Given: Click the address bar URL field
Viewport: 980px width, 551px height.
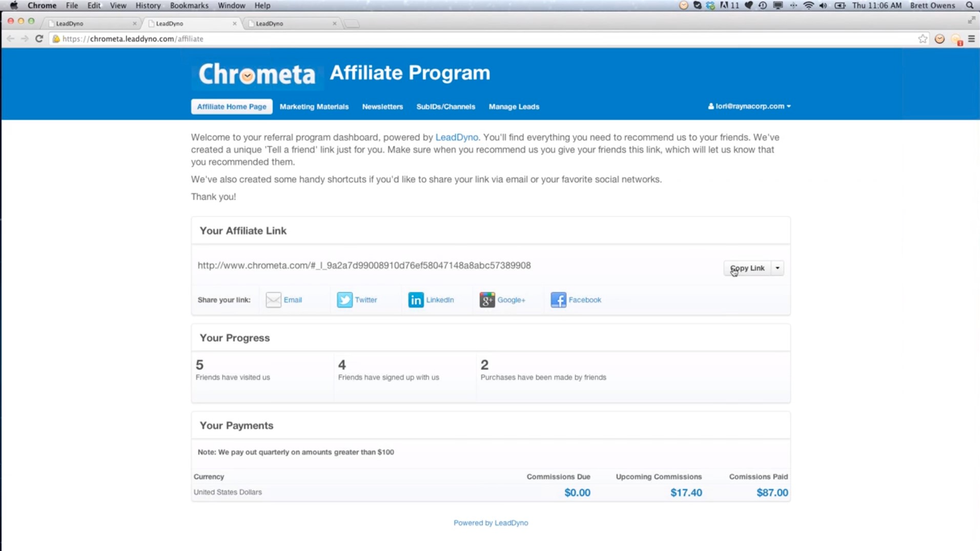Looking at the screenshot, I should point(487,39).
